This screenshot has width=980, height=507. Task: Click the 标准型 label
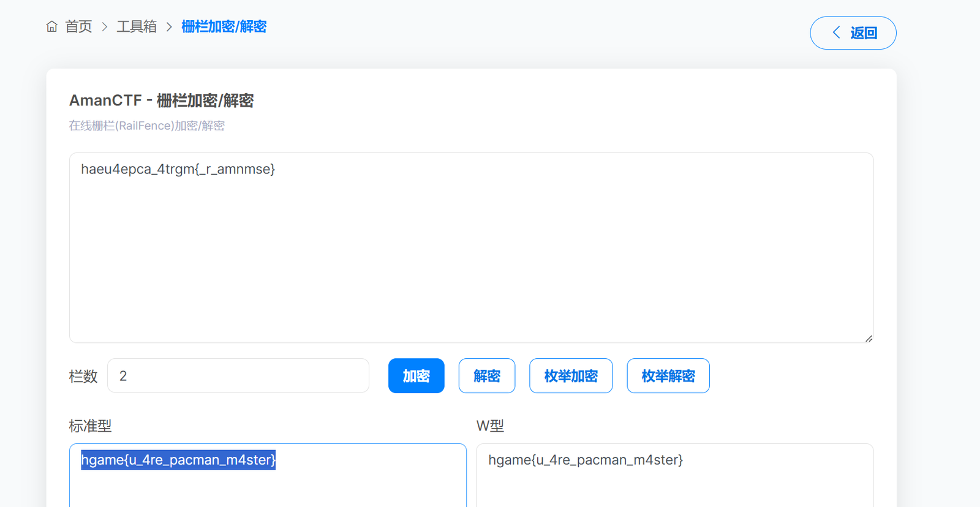click(x=90, y=426)
